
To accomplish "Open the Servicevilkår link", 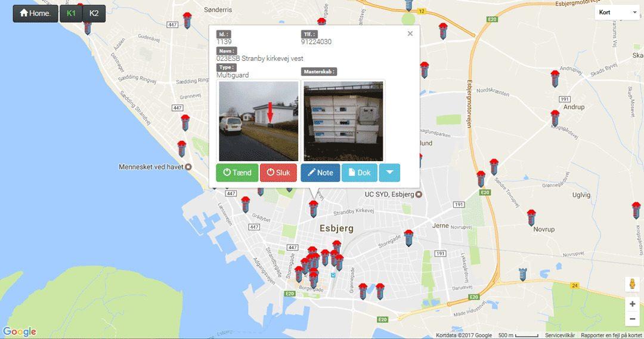I will pyautogui.click(x=560, y=335).
